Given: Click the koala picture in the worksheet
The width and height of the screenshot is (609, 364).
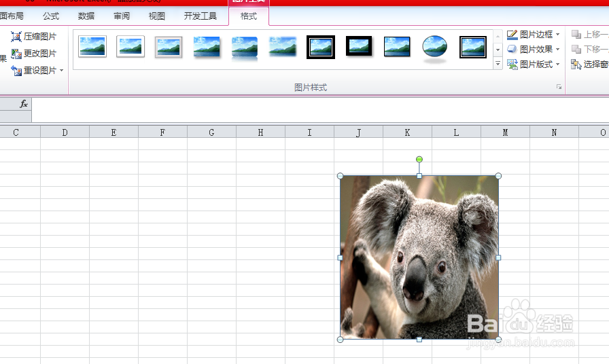Looking at the screenshot, I should 419,257.
